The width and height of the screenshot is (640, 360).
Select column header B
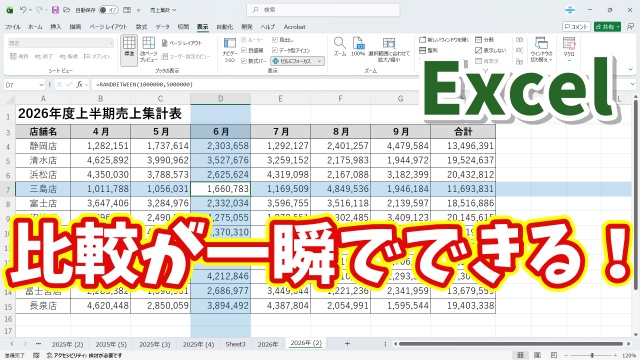100,99
